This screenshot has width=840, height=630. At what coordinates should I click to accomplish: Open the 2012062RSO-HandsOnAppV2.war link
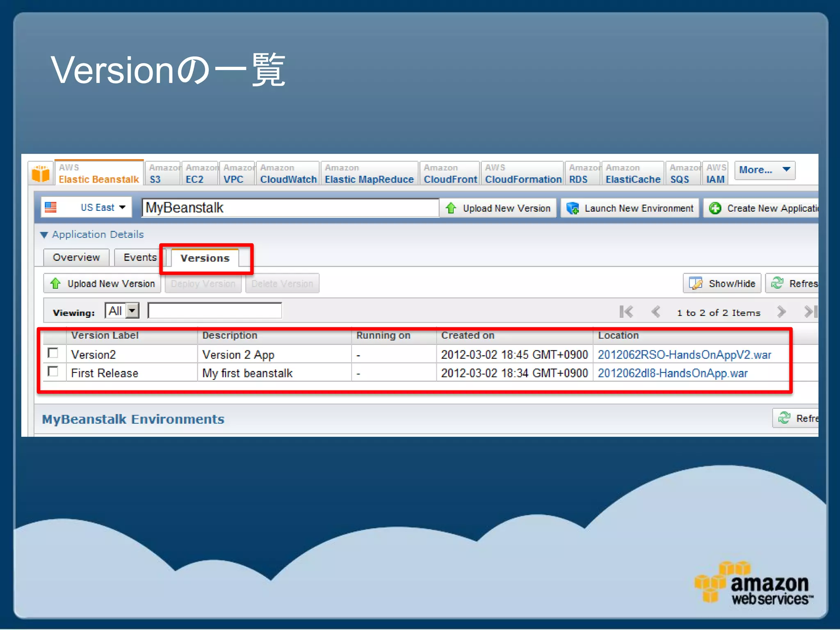(x=684, y=355)
